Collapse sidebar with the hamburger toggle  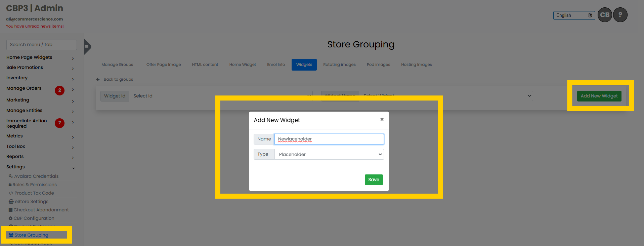coord(87,47)
